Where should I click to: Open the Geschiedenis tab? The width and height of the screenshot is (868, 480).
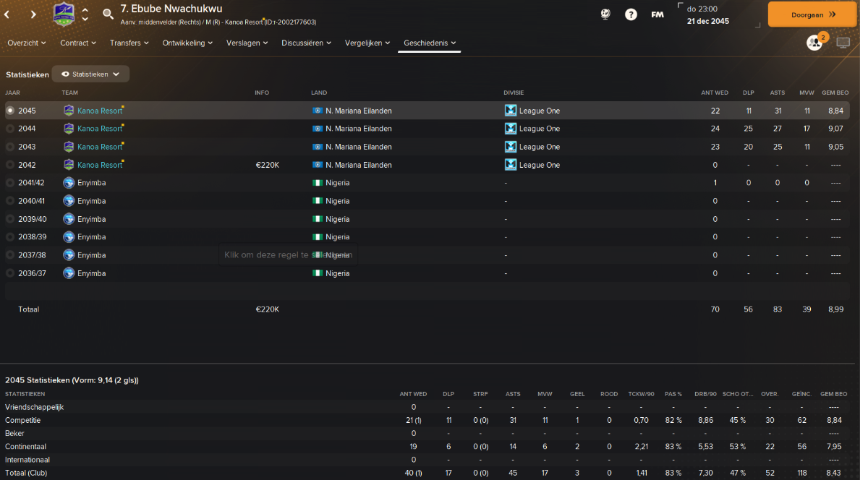(x=430, y=43)
